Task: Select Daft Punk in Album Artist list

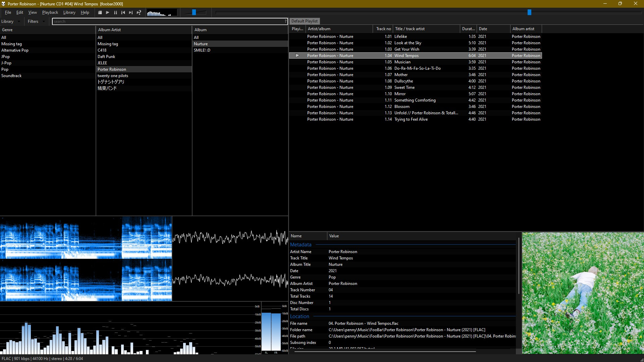Action: pos(144,57)
